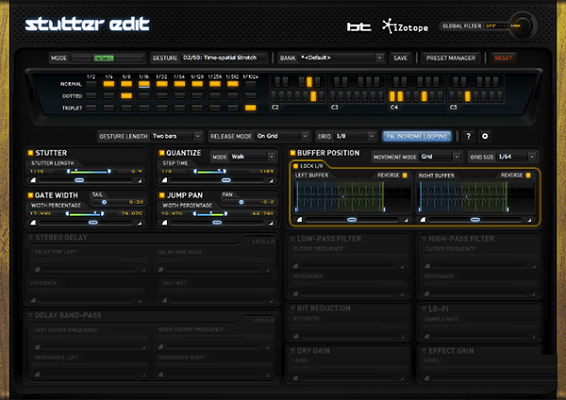
Task: Click the Global Filter knob
Action: click(522, 26)
